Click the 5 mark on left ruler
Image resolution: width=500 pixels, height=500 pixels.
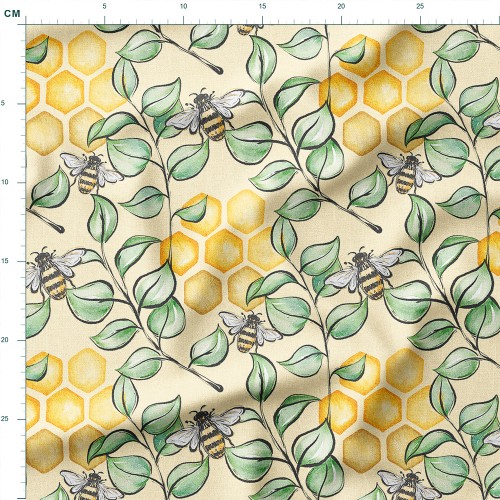(3, 103)
